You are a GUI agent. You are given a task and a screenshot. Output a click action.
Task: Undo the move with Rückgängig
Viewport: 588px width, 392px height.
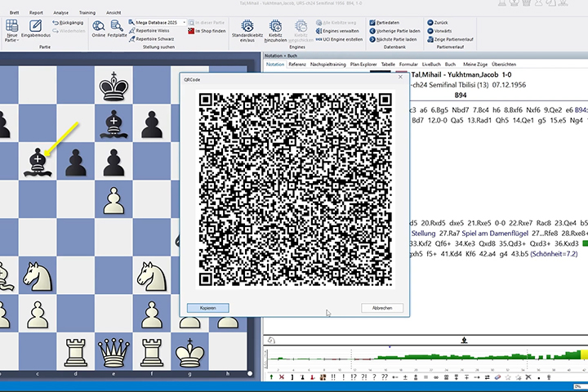tap(68, 23)
